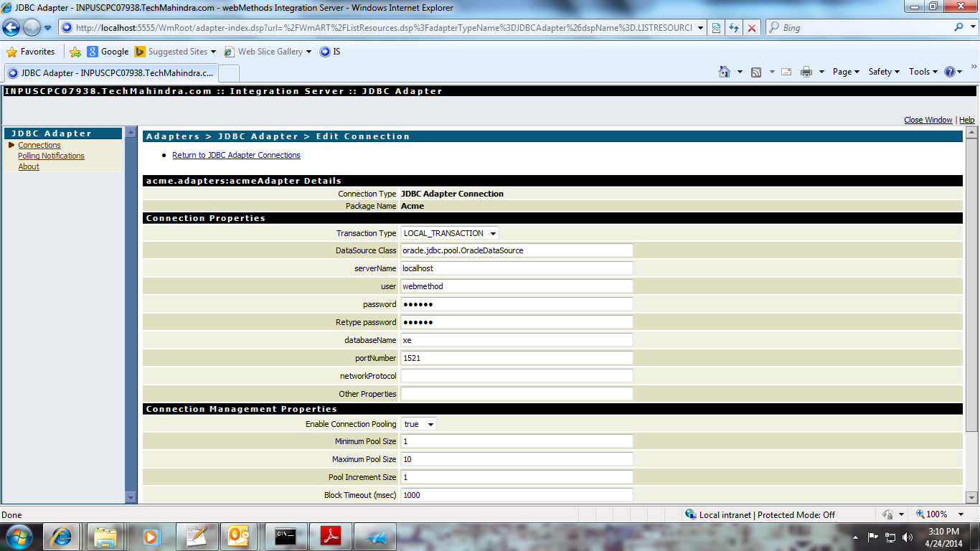Click the Help link near Close Window
The height and width of the screenshot is (551, 980).
(966, 120)
